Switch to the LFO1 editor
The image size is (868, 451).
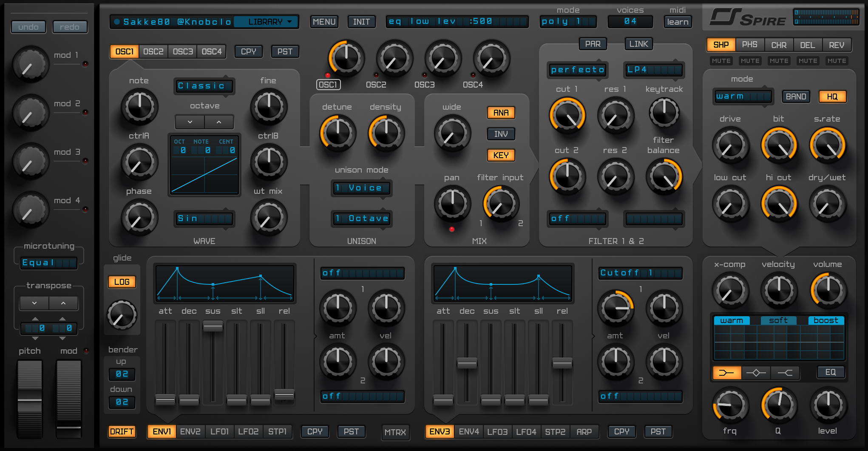[219, 431]
